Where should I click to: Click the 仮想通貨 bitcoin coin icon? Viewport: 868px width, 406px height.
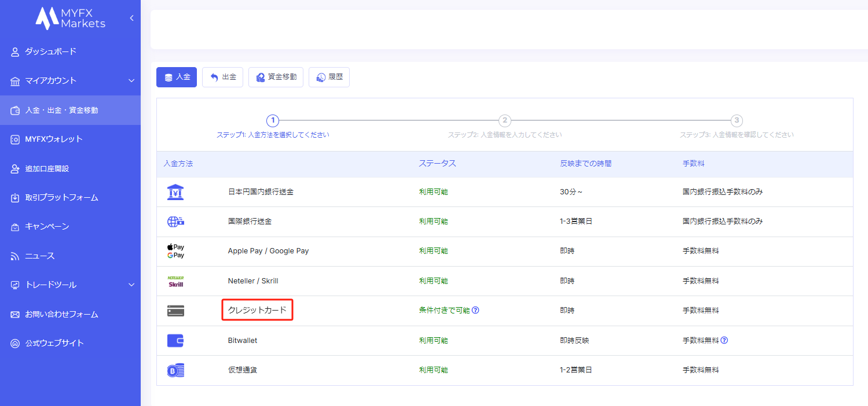(175, 370)
